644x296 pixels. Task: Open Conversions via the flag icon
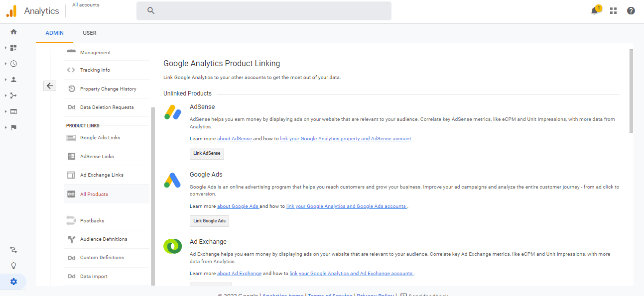(13, 127)
